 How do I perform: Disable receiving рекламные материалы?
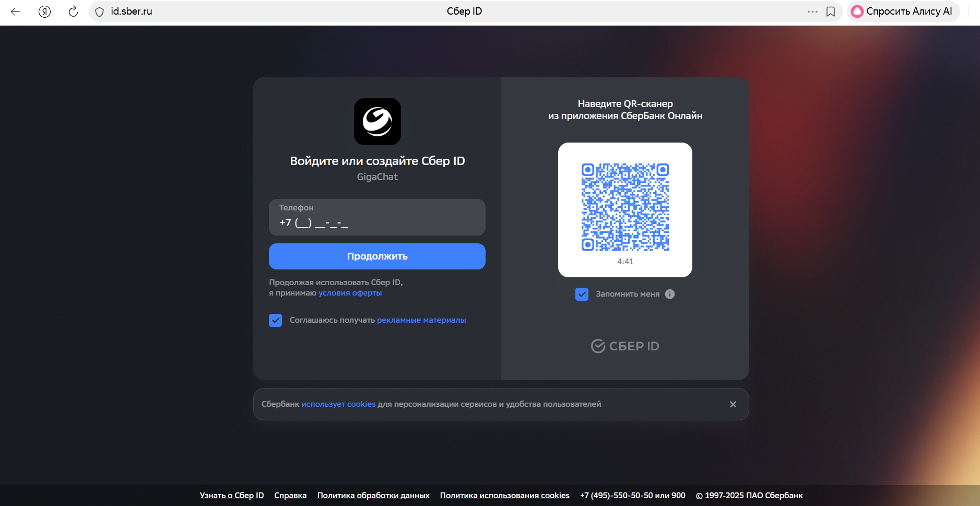point(276,320)
